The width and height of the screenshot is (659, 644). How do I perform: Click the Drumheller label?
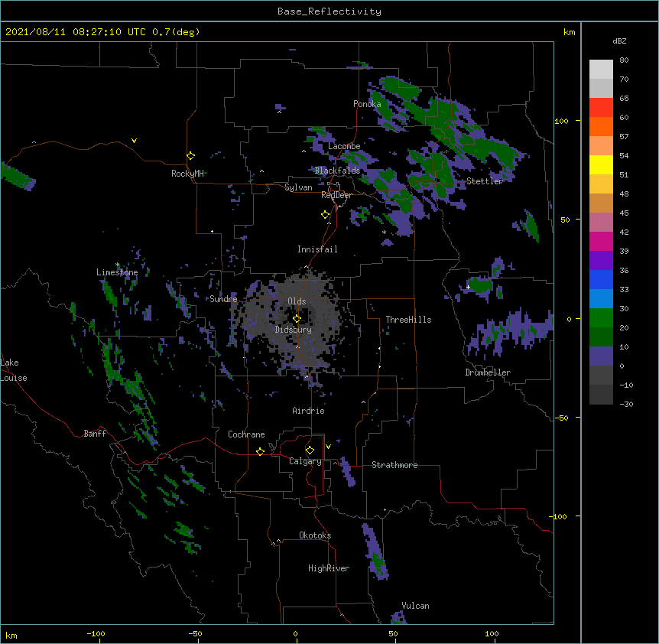488,372
